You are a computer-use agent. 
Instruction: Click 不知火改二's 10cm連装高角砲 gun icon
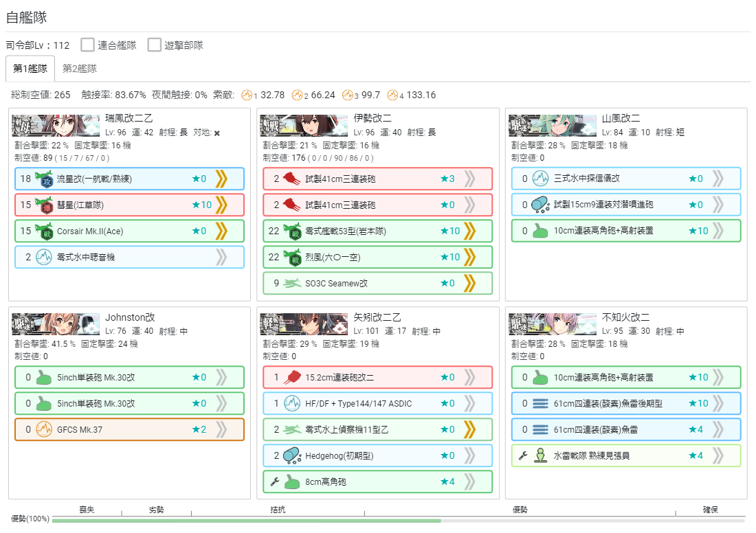point(540,377)
